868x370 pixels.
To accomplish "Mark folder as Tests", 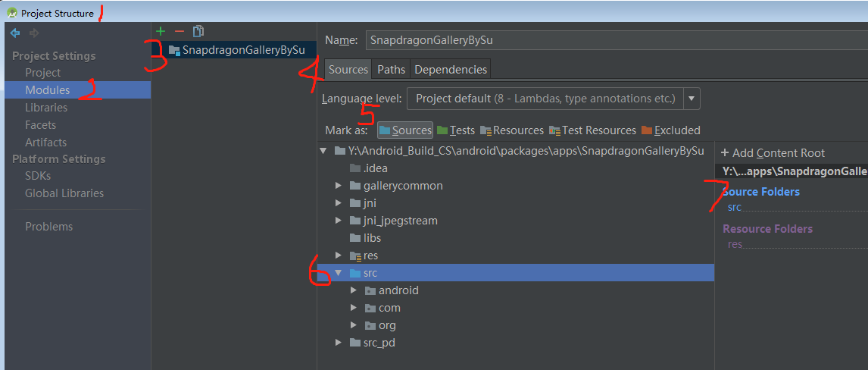I will [x=456, y=130].
